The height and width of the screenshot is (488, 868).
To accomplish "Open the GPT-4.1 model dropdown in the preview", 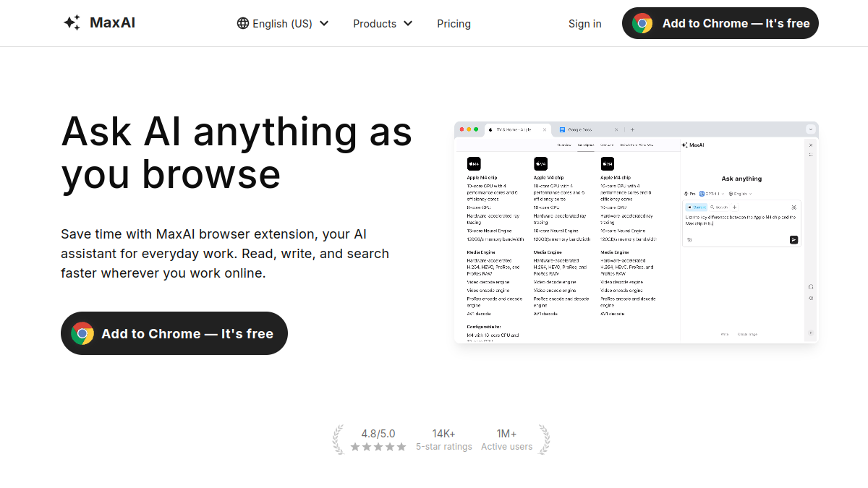I will click(x=712, y=194).
